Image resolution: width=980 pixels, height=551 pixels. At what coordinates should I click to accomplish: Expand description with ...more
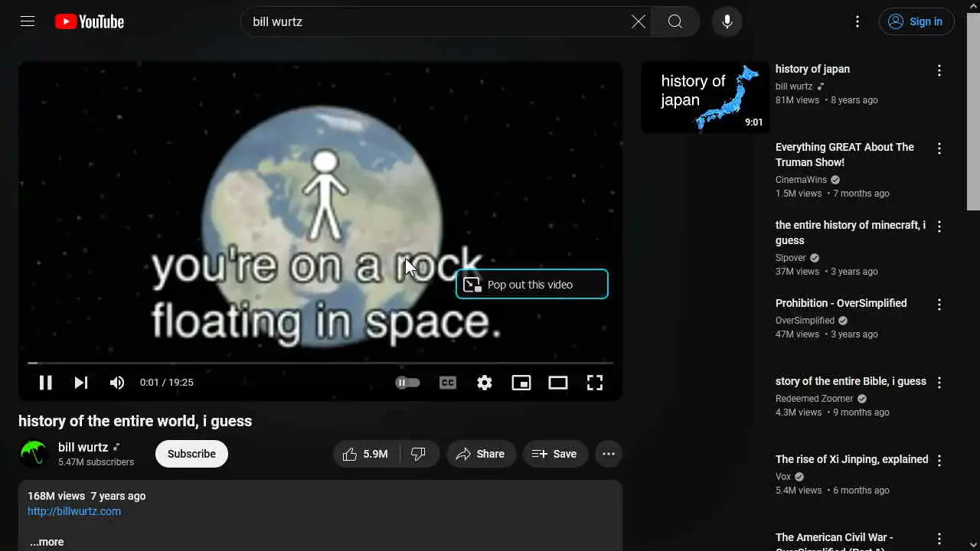[x=47, y=542]
